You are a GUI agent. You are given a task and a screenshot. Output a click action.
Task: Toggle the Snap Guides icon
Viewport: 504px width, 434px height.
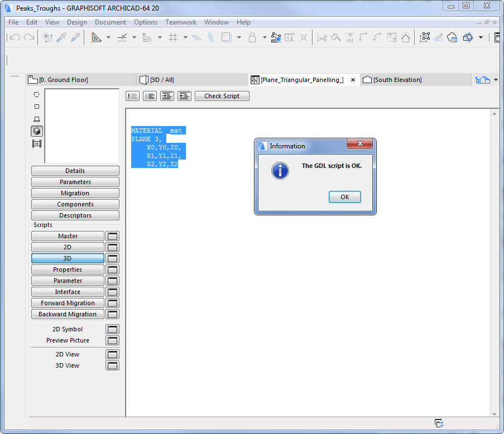coord(122,37)
